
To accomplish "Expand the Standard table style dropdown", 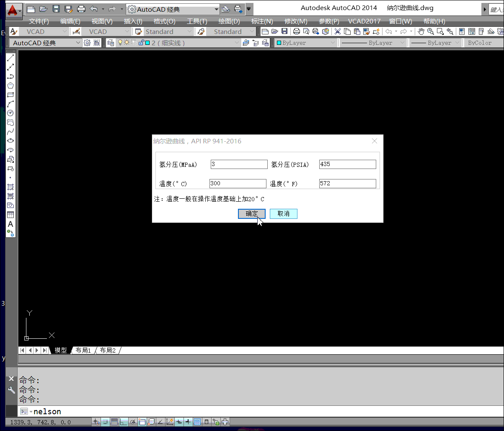I will pos(189,31).
